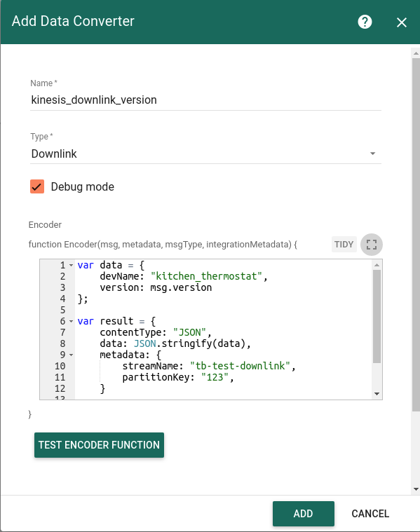Image resolution: width=420 pixels, height=532 pixels.
Task: Click the code editor scroll up arrow
Action: click(377, 265)
